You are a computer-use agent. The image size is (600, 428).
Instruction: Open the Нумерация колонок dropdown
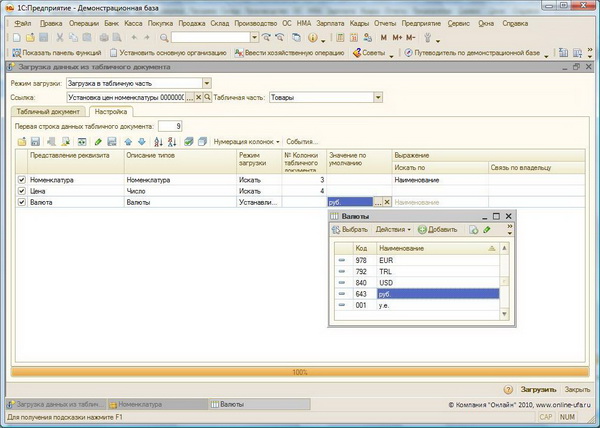[246, 142]
